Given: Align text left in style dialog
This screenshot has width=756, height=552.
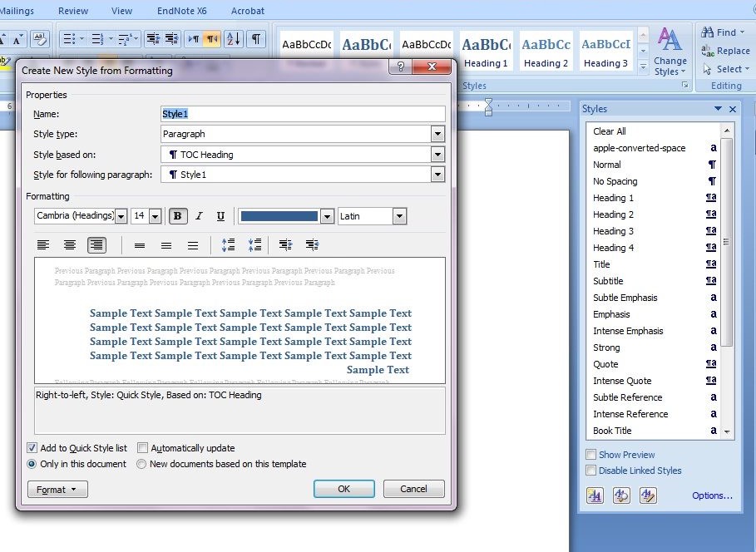Looking at the screenshot, I should click(43, 244).
